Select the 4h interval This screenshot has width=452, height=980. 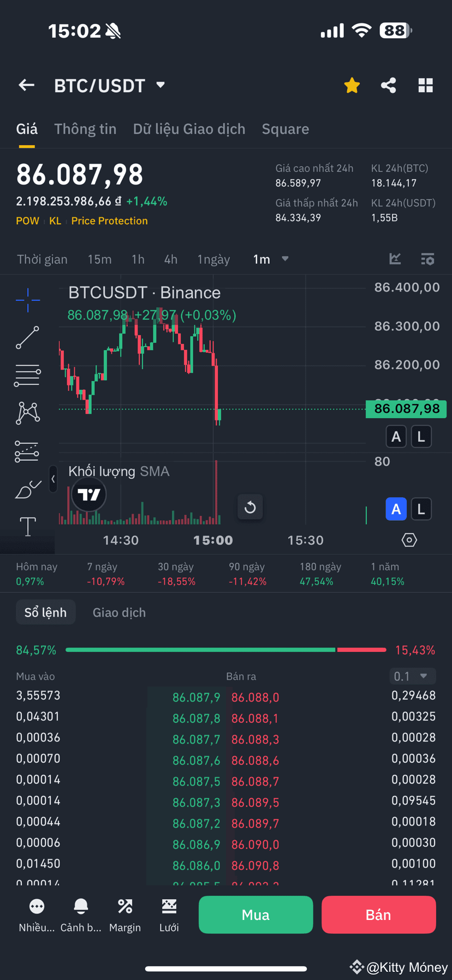171,259
